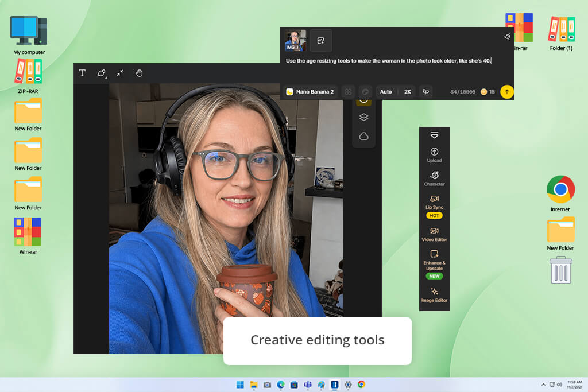Click the volume icon in system tray
Viewport: 588px width, 392px height.
click(559, 385)
